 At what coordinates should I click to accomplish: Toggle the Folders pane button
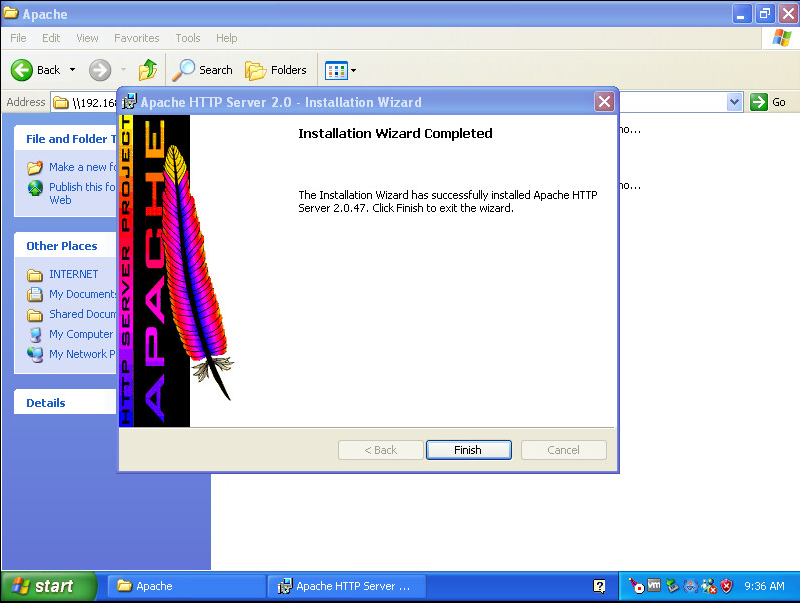276,70
